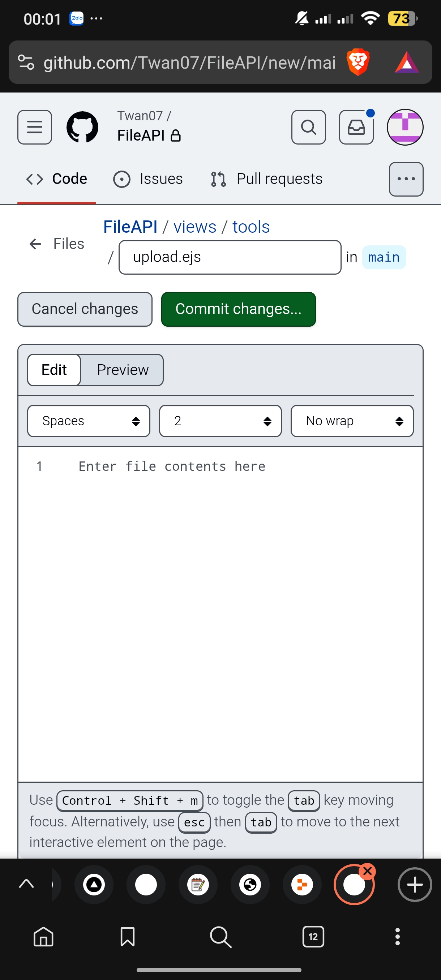Switch editor to Preview mode

click(123, 370)
